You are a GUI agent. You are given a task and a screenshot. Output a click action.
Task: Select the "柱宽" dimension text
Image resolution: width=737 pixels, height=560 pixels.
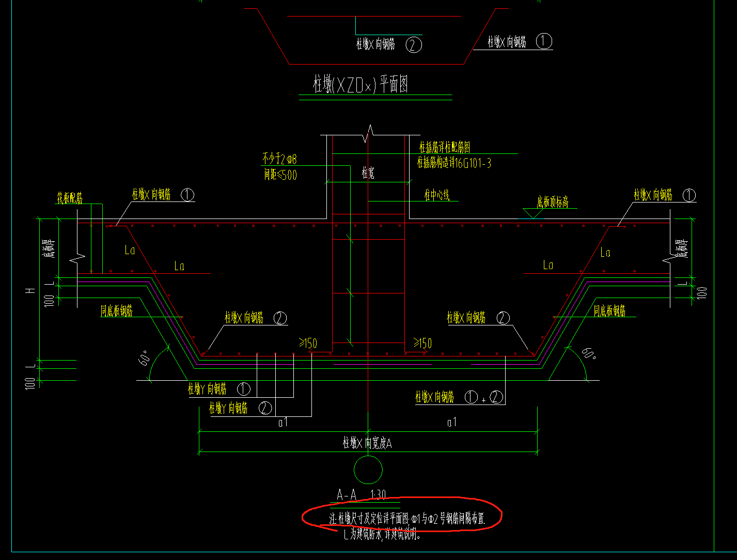[x=368, y=173]
